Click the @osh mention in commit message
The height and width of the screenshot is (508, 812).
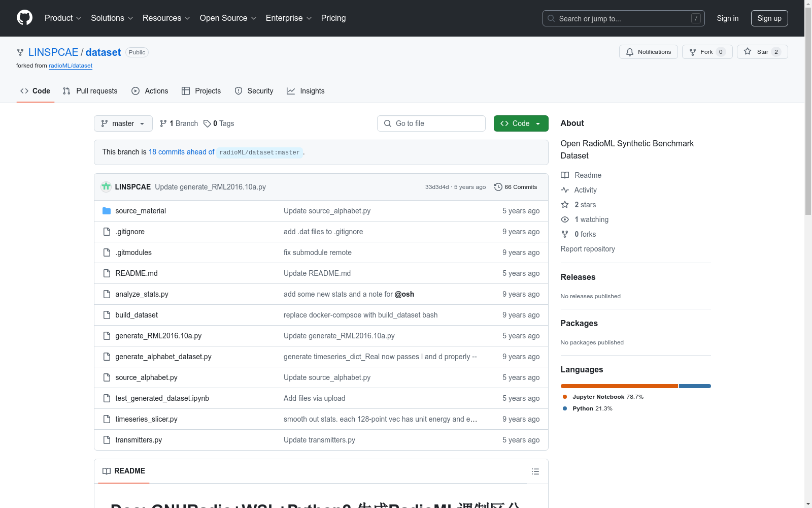(404, 294)
